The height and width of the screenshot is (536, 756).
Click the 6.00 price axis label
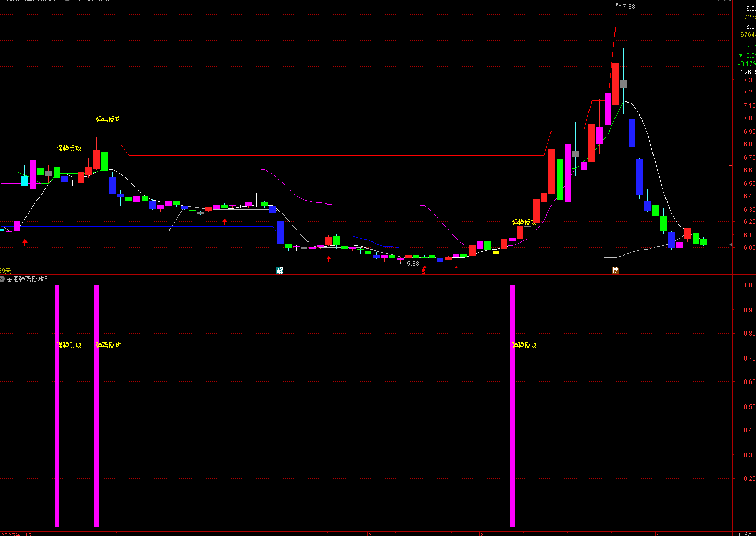(x=749, y=248)
